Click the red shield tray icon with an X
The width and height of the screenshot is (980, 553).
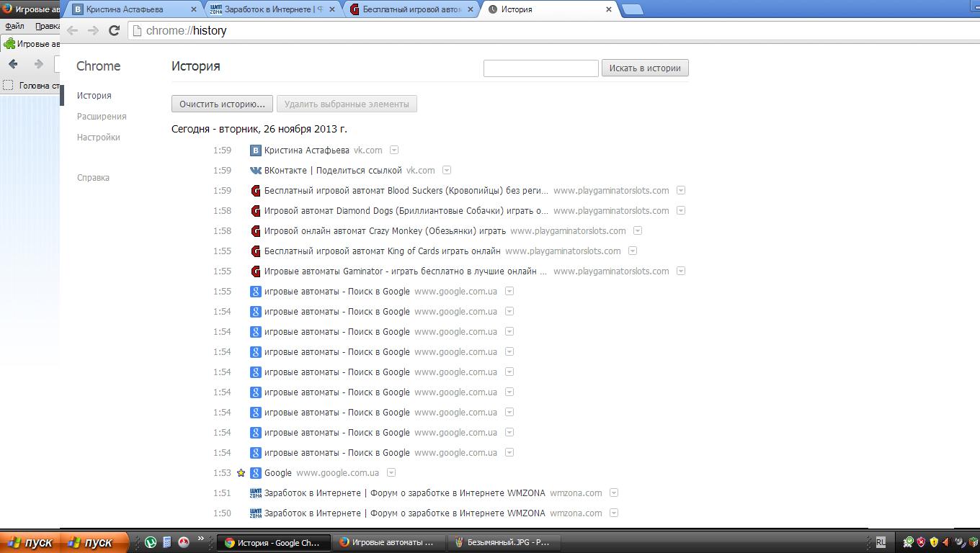pos(921,542)
